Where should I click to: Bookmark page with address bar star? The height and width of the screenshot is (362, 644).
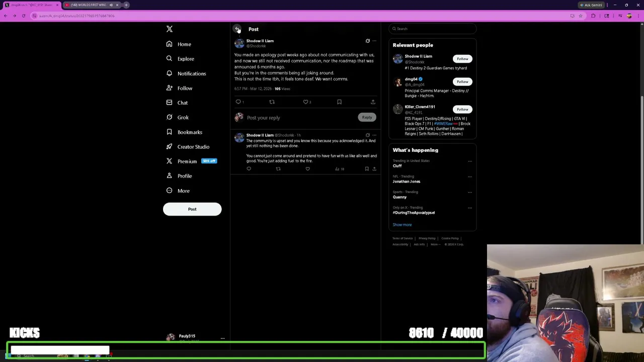coord(581,16)
